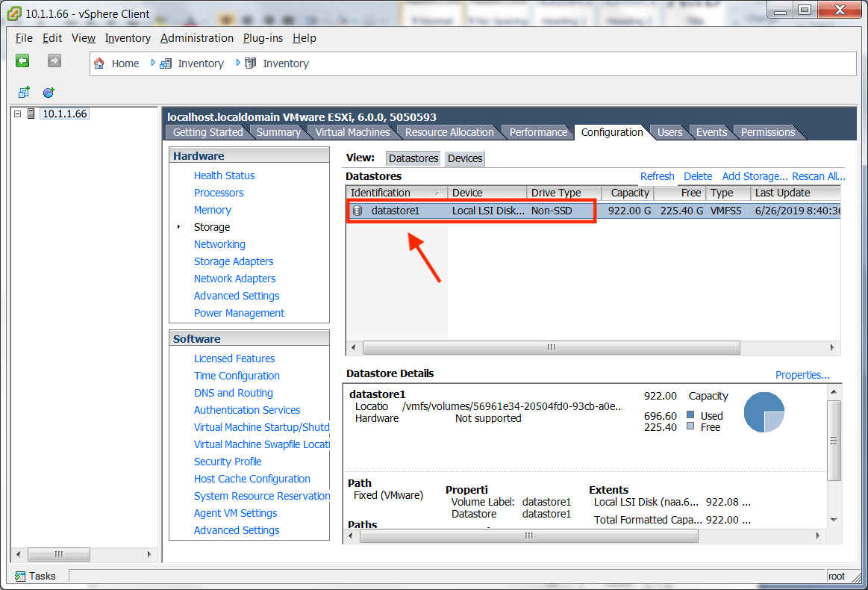Open breadcrumb arrow before second Inventory
Viewport: 868px width, 590px height.
(x=238, y=63)
